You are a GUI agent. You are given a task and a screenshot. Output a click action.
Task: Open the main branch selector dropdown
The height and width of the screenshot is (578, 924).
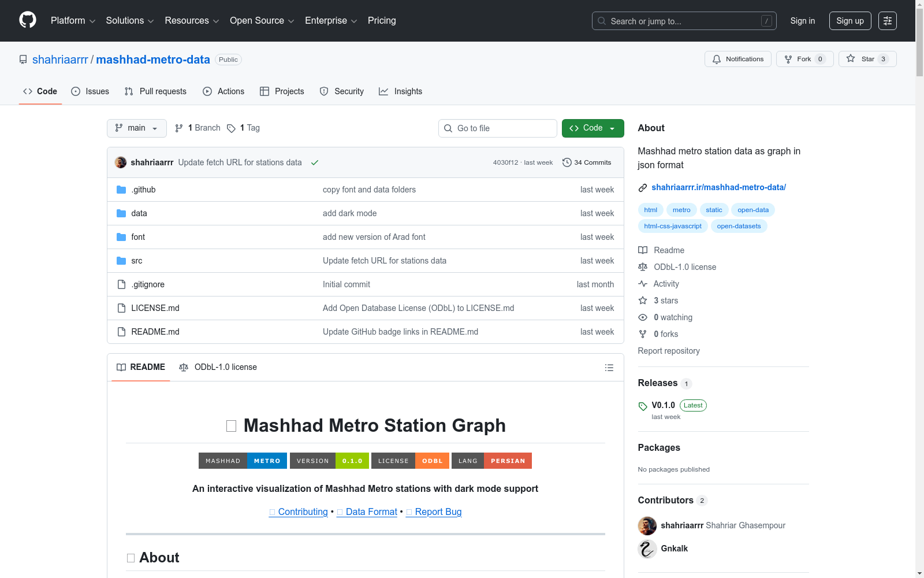[137, 128]
